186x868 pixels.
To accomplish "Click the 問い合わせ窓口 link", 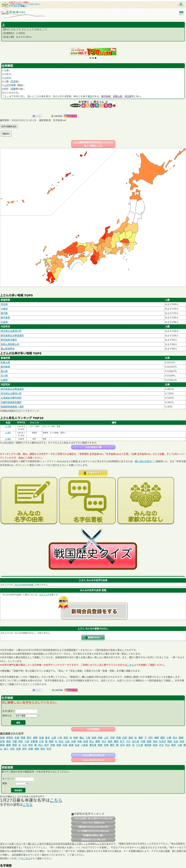I will click(143, 461).
